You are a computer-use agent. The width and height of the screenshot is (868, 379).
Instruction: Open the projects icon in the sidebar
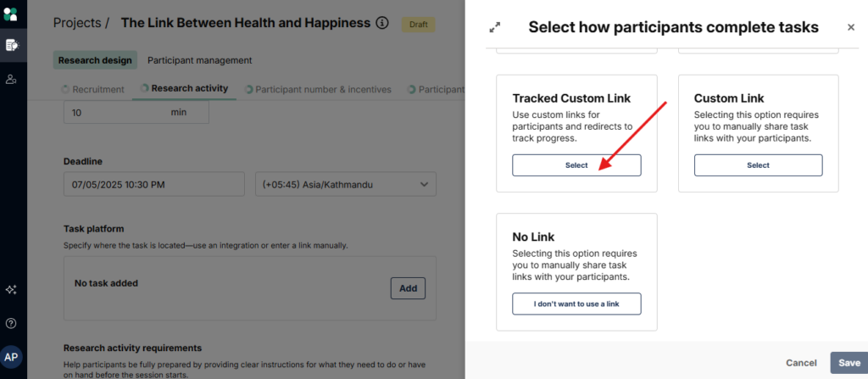click(12, 46)
